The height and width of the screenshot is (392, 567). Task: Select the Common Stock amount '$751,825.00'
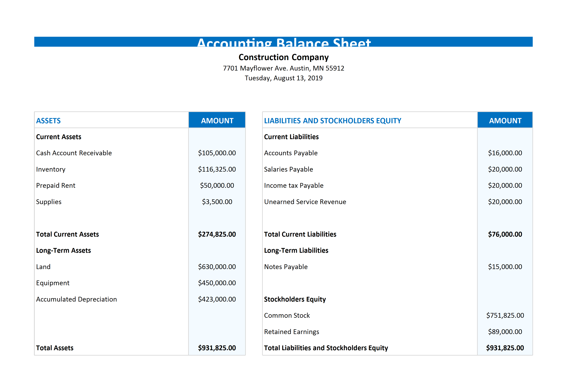505,315
